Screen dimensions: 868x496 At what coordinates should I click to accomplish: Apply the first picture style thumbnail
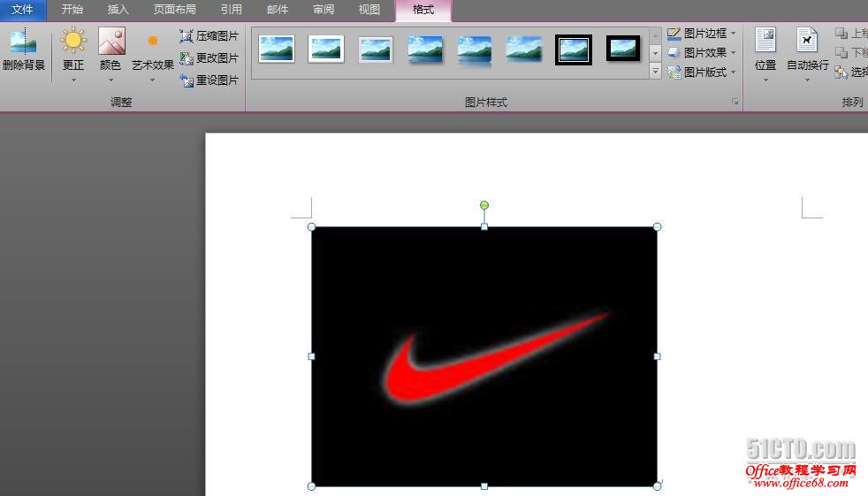[277, 49]
